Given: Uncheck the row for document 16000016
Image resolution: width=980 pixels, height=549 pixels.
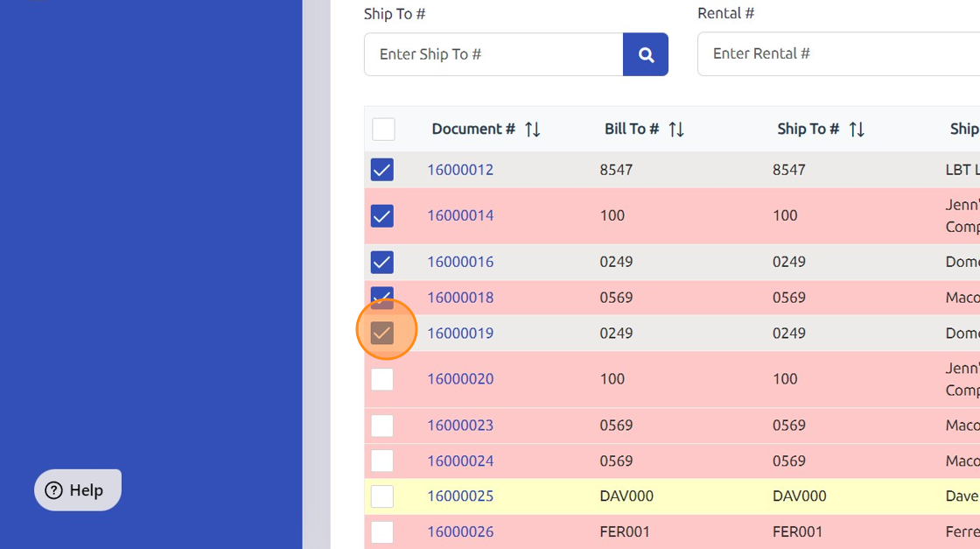Looking at the screenshot, I should [382, 262].
